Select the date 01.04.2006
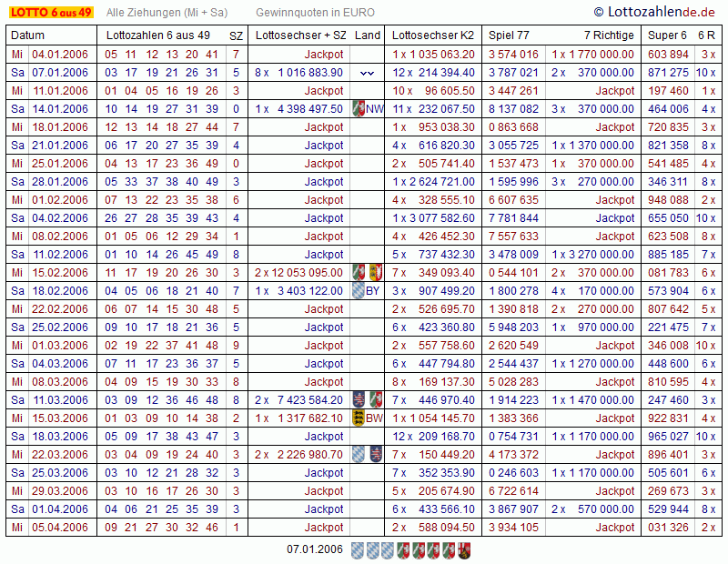The height and width of the screenshot is (564, 728). coord(60,509)
